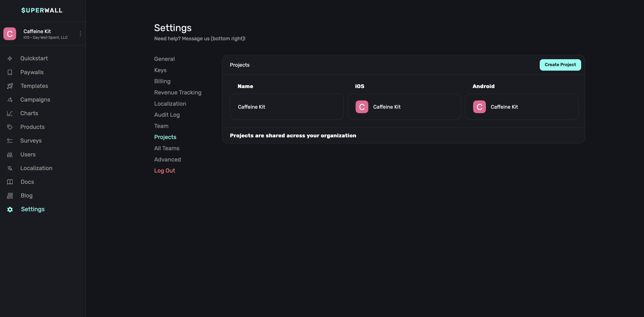Click the Settings gear icon

tap(10, 209)
